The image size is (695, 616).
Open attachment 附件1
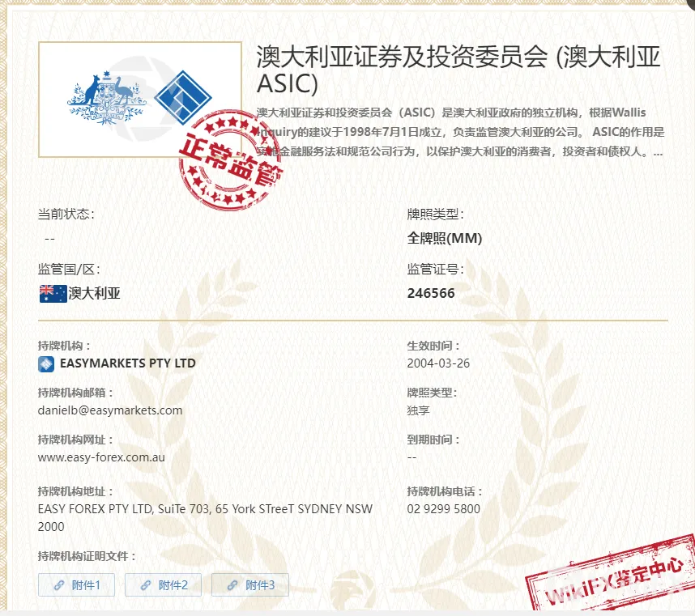76,585
